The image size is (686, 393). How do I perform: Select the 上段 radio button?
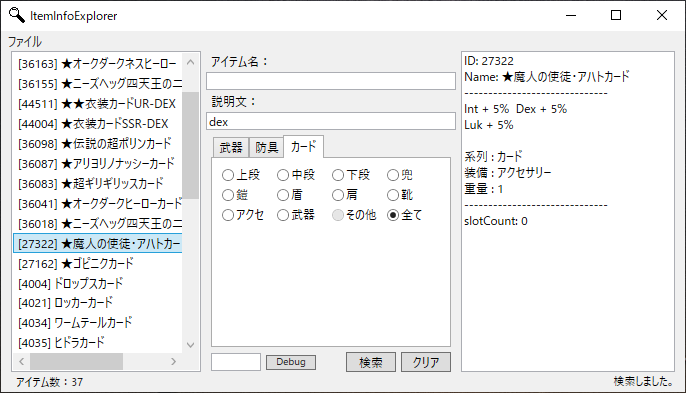(x=241, y=175)
